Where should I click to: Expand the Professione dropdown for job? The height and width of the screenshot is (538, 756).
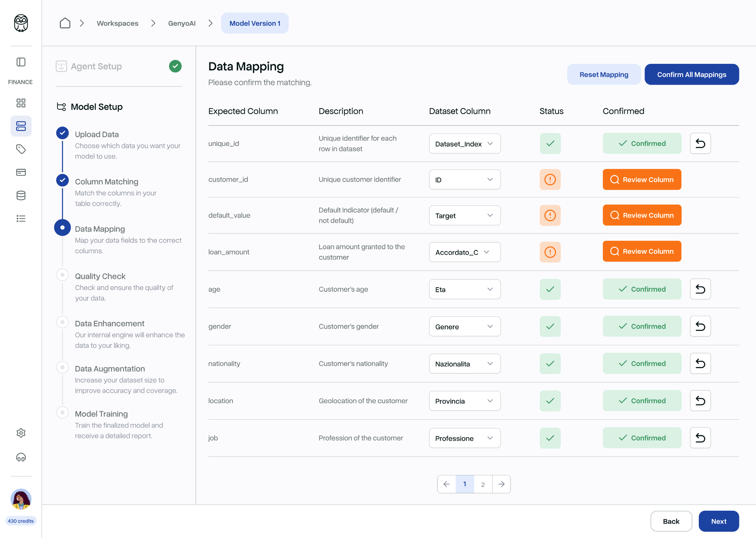[464, 438]
